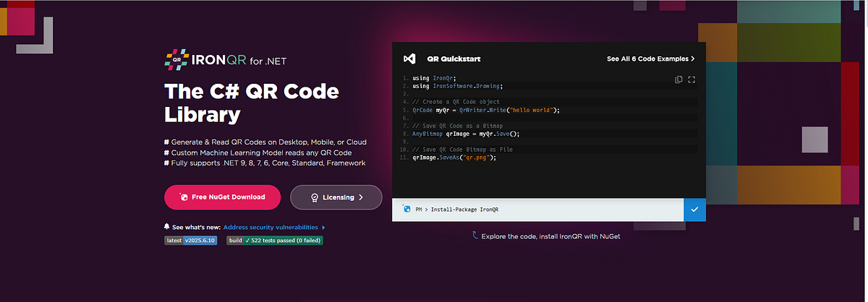Click the small arrow after Address security vulnerabilities
The image size is (868, 302).
coord(323,227)
